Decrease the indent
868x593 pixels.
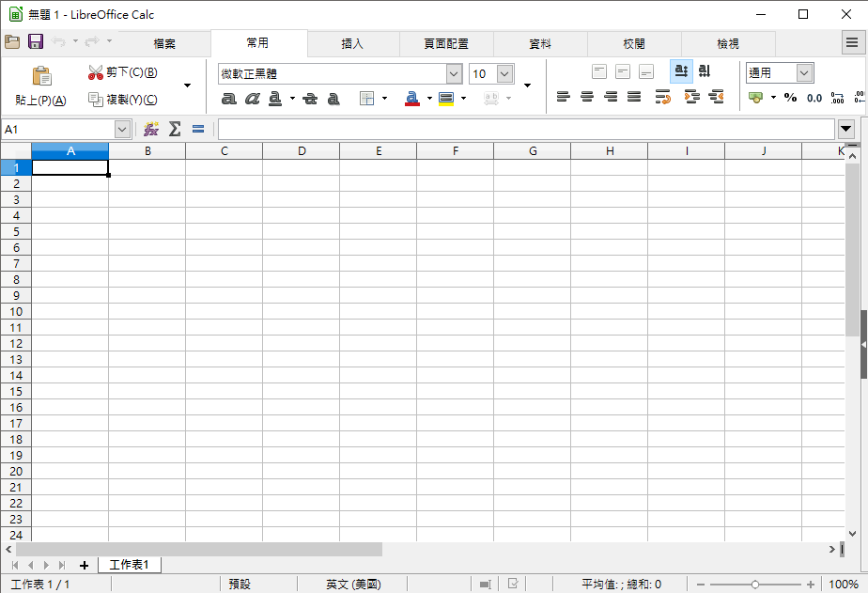(x=716, y=98)
